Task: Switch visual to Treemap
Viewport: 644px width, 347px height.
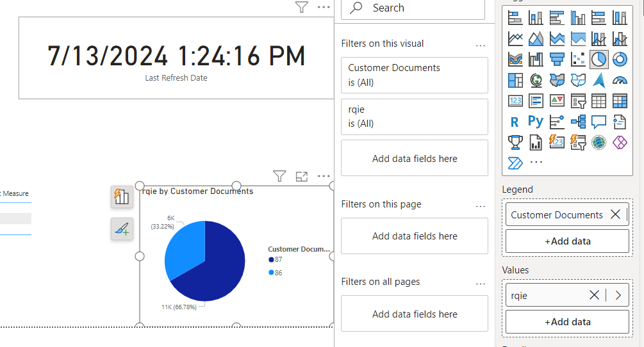Action: 515,81
